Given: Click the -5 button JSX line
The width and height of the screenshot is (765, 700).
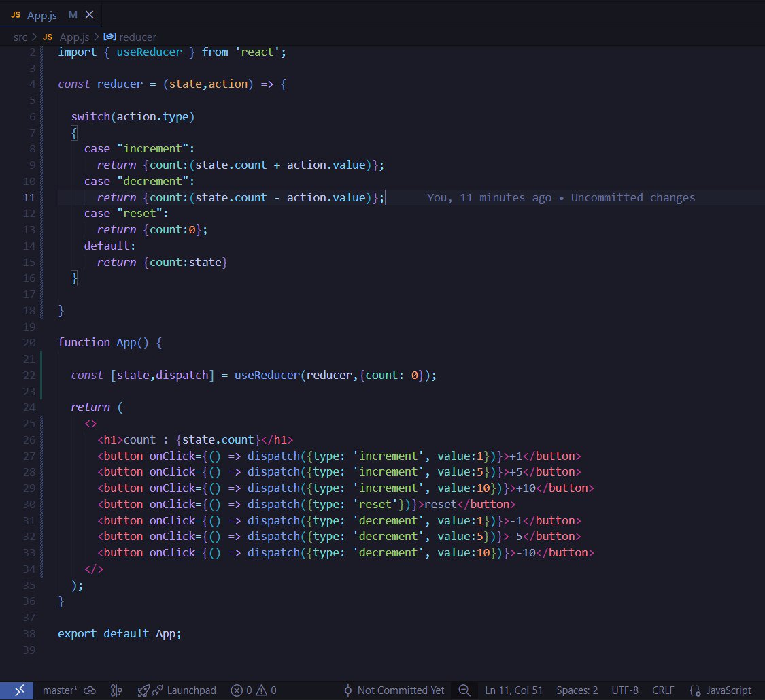Looking at the screenshot, I should click(339, 537).
